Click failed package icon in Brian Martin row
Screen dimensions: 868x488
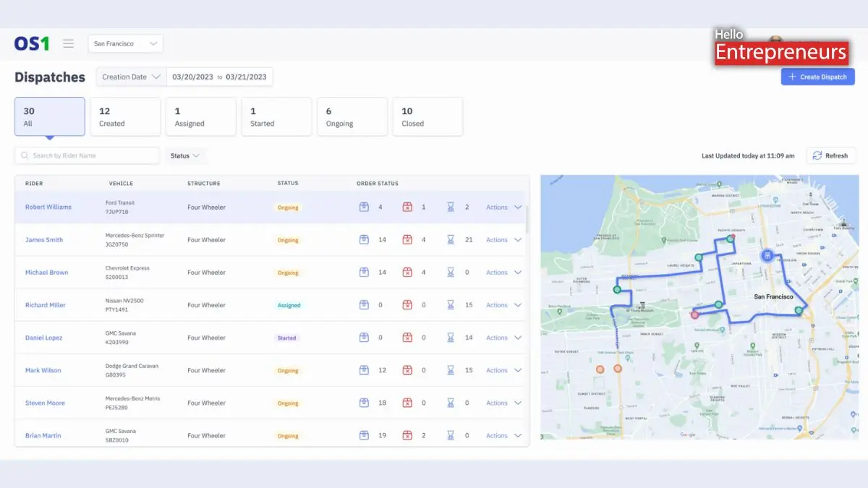(407, 435)
